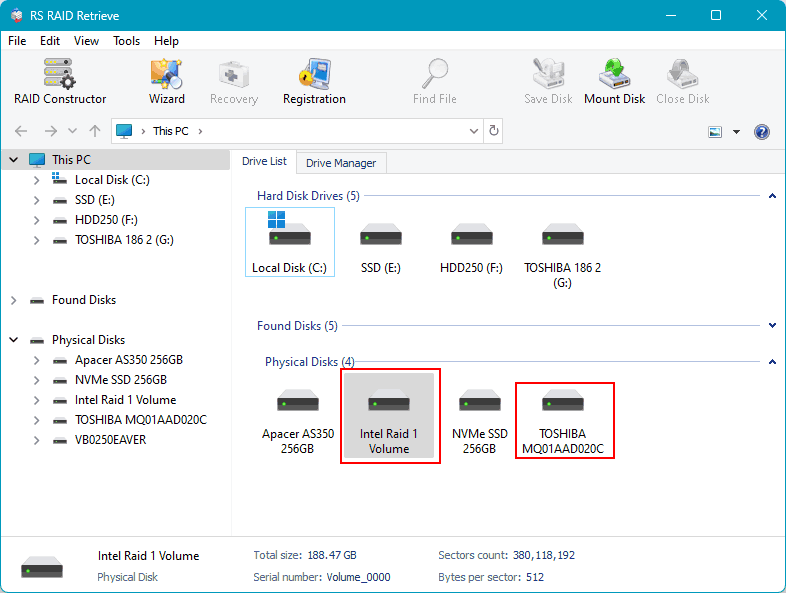This screenshot has width=786, height=593.
Task: Click the Total size 188.47 GB value
Action: [x=332, y=555]
